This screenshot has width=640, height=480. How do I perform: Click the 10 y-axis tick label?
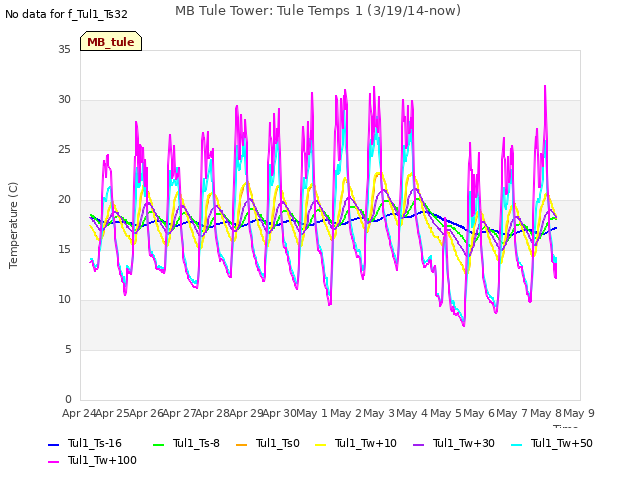64,300
